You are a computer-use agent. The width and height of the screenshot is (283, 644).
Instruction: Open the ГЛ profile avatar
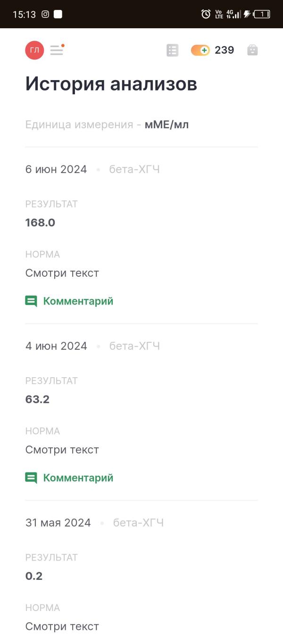tap(34, 50)
